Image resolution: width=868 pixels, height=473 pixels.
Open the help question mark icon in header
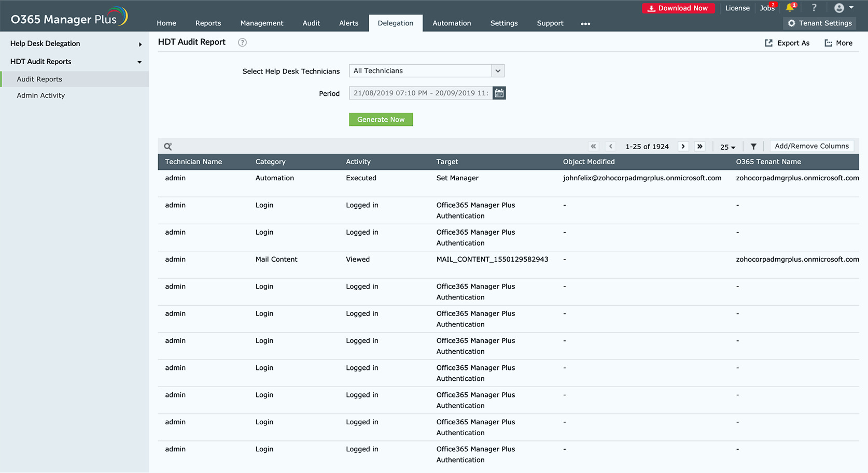(814, 8)
